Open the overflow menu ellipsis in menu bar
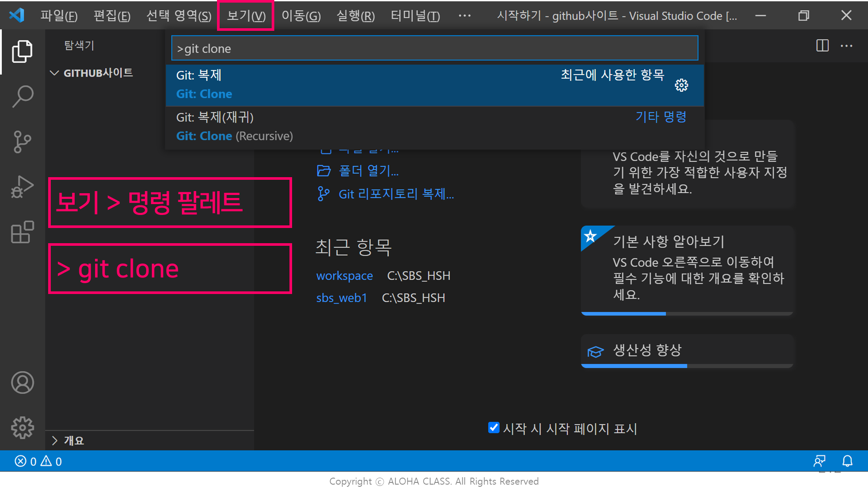 464,16
